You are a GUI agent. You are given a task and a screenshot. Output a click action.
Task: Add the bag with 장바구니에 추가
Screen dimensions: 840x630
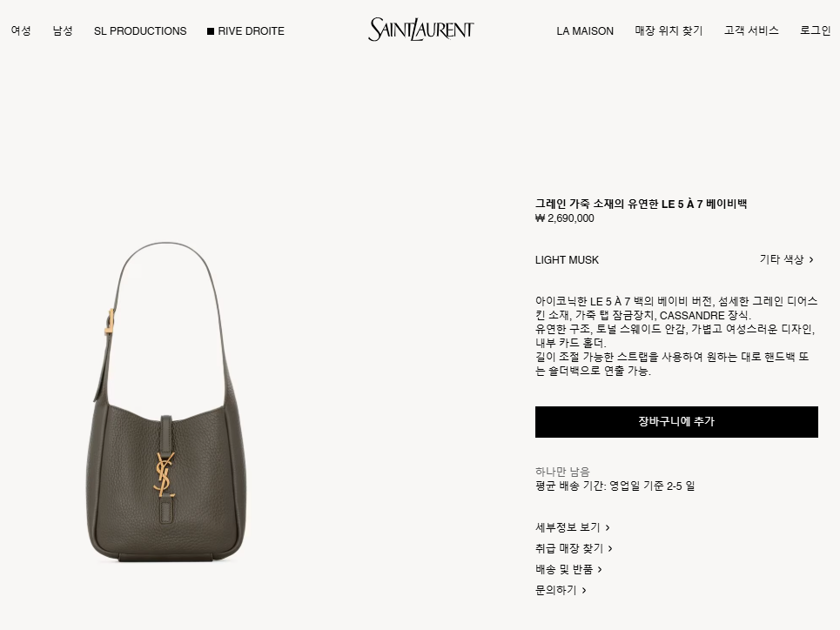click(x=676, y=422)
